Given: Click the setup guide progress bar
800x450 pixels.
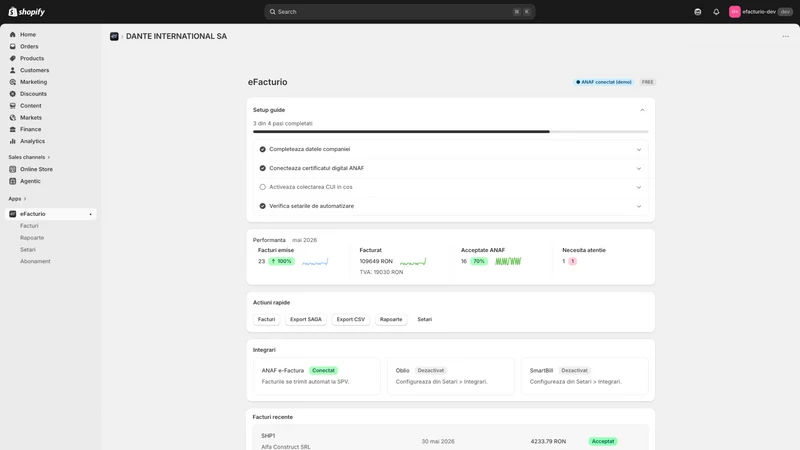Looking at the screenshot, I should click(451, 132).
